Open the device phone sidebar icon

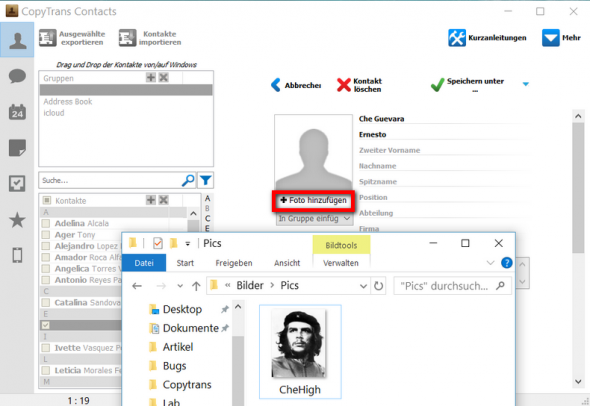point(17,255)
